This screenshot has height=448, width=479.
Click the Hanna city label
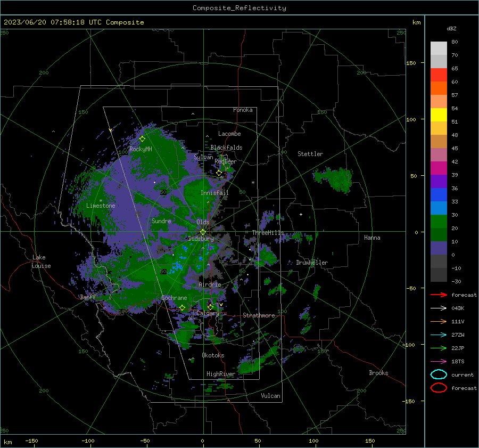click(372, 238)
